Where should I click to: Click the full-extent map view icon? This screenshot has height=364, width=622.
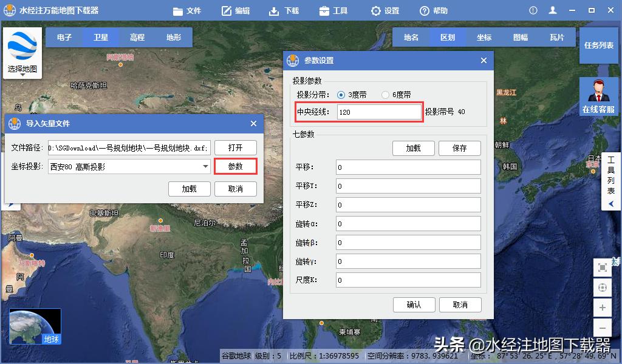click(x=602, y=266)
